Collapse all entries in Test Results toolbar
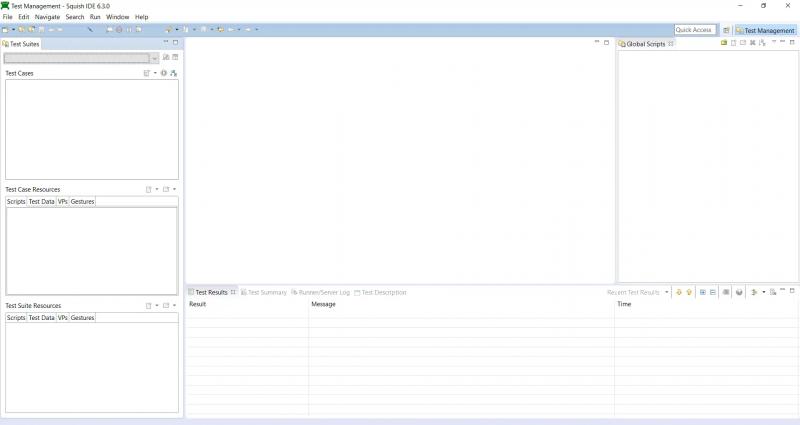Screen dimensions: 800x425 712,292
